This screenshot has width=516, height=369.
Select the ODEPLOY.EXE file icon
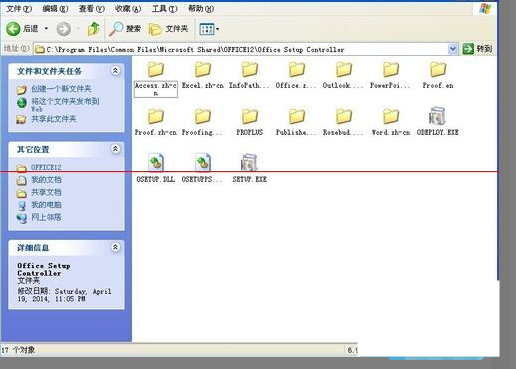click(x=437, y=116)
